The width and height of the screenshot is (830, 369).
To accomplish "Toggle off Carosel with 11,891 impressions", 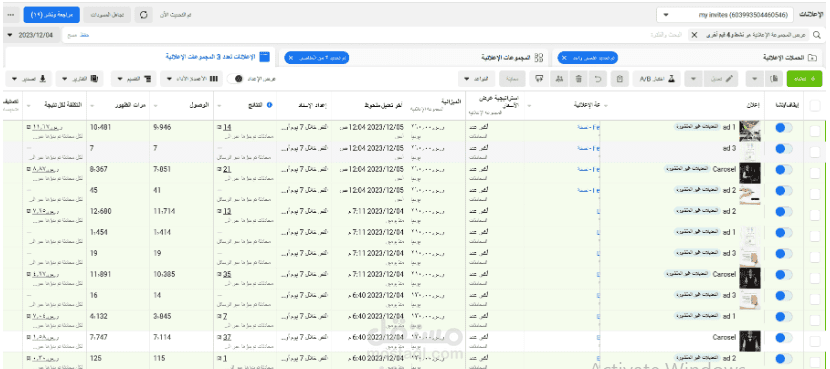I will tap(783, 275).
